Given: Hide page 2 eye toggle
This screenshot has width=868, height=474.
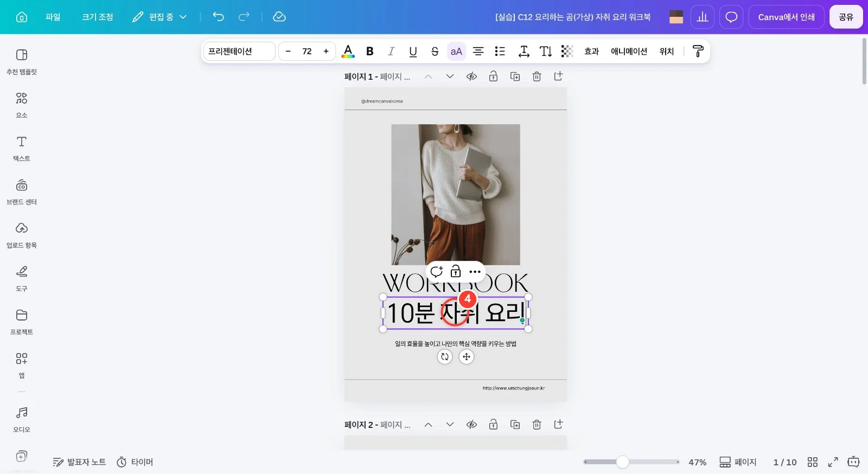Looking at the screenshot, I should [471, 425].
